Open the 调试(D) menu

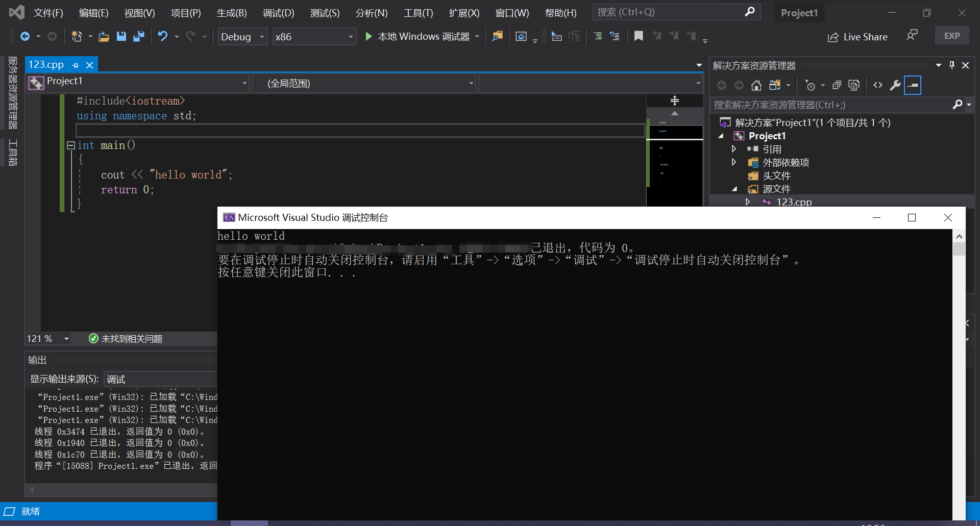click(x=278, y=13)
